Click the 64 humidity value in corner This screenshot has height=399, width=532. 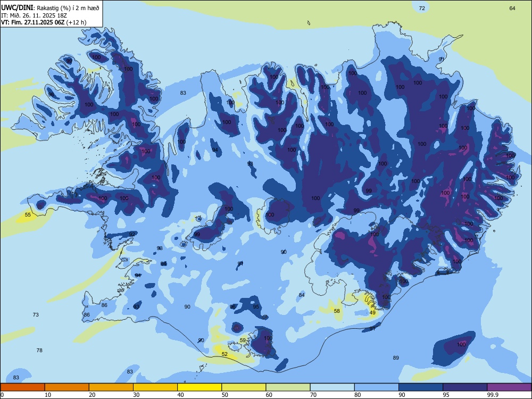[512, 8]
